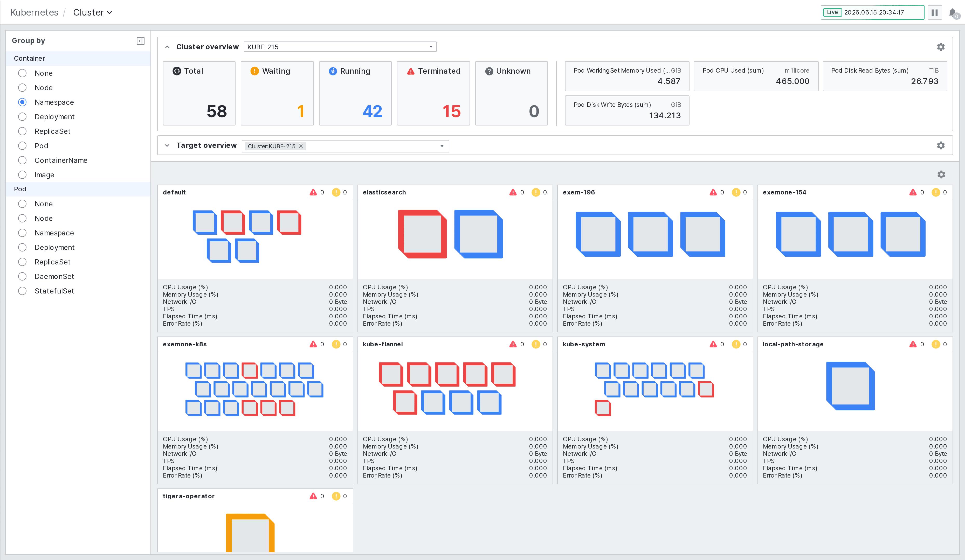Viewport: 965px width, 560px height.
Task: Pause the live data feed
Action: point(935,13)
